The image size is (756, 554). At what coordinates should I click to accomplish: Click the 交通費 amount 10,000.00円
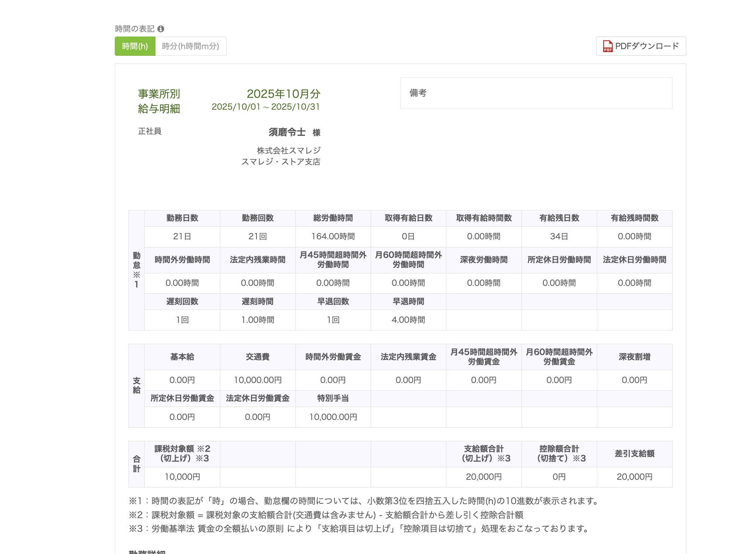pos(258,380)
